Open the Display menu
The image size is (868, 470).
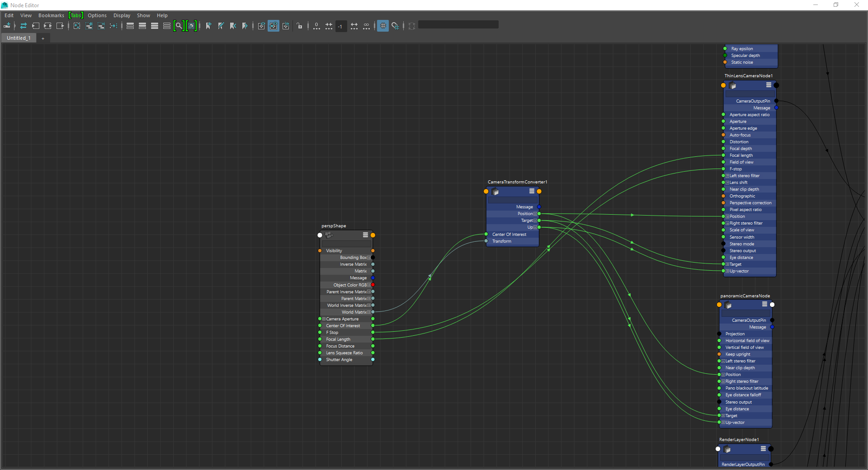click(122, 15)
